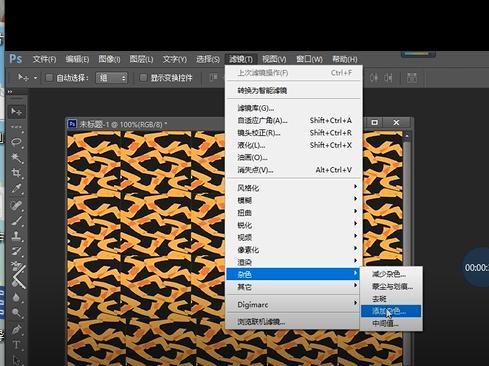Viewport: 489px width, 366px height.
Task: Select the Clone Stamp tool
Action: [16, 236]
